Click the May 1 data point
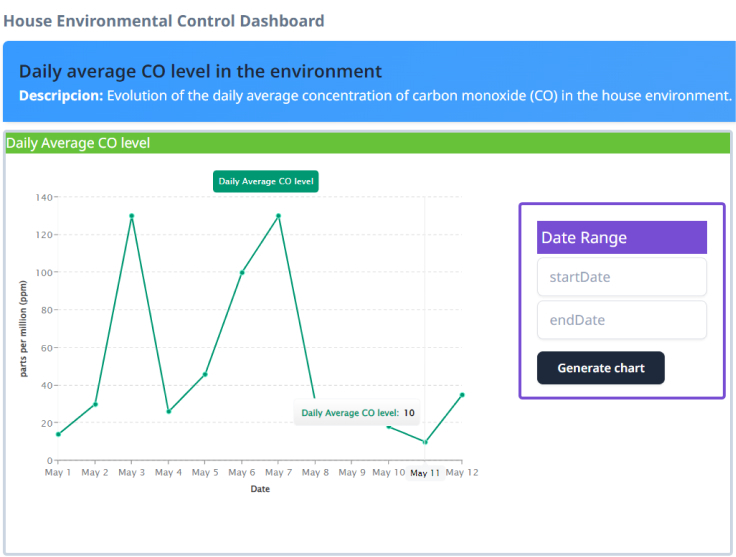The width and height of the screenshot is (736, 557). click(x=58, y=434)
